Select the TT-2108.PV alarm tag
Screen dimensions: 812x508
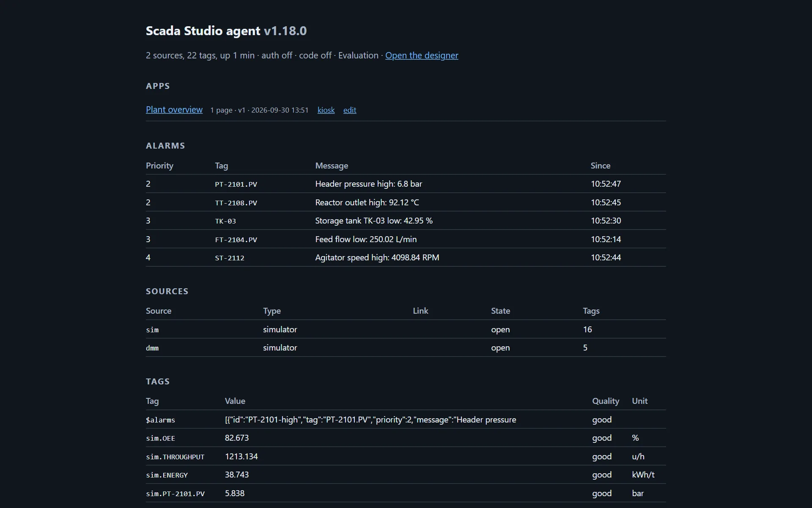tap(236, 203)
